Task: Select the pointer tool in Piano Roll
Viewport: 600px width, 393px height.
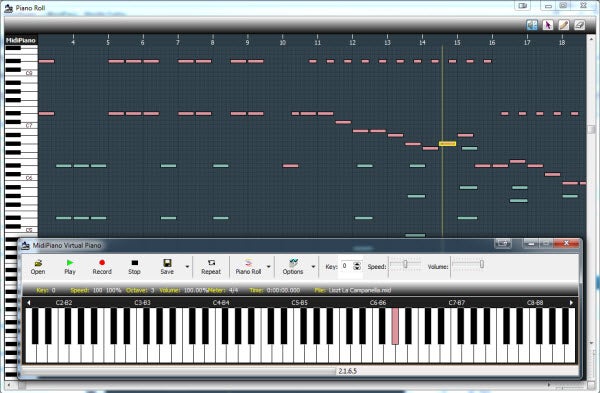Action: pos(548,25)
